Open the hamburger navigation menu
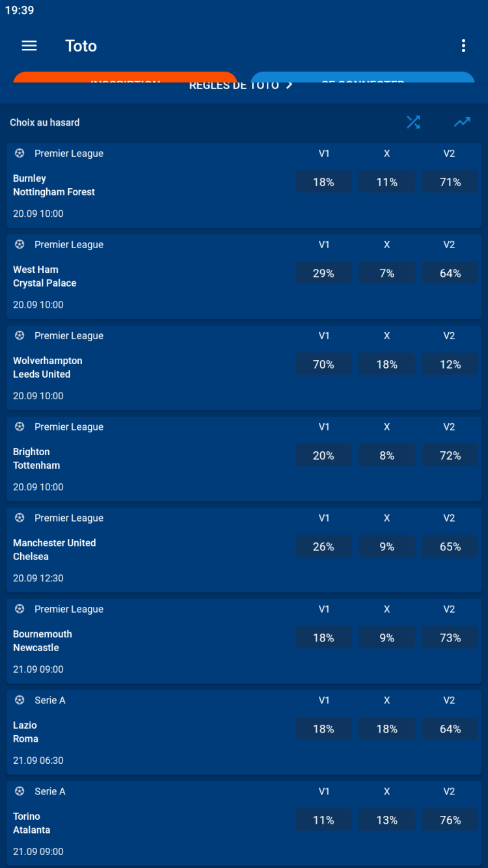Image resolution: width=488 pixels, height=868 pixels. 29,46
